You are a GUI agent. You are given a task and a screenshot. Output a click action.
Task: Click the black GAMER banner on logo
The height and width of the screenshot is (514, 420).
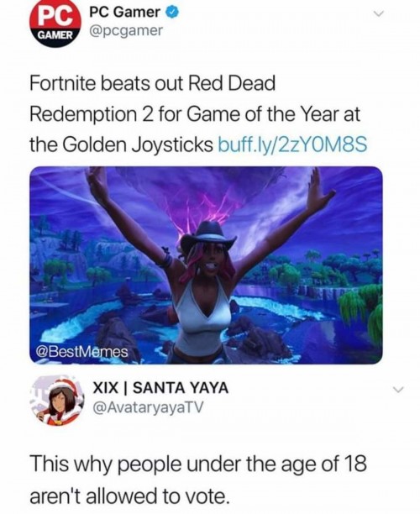coord(55,35)
